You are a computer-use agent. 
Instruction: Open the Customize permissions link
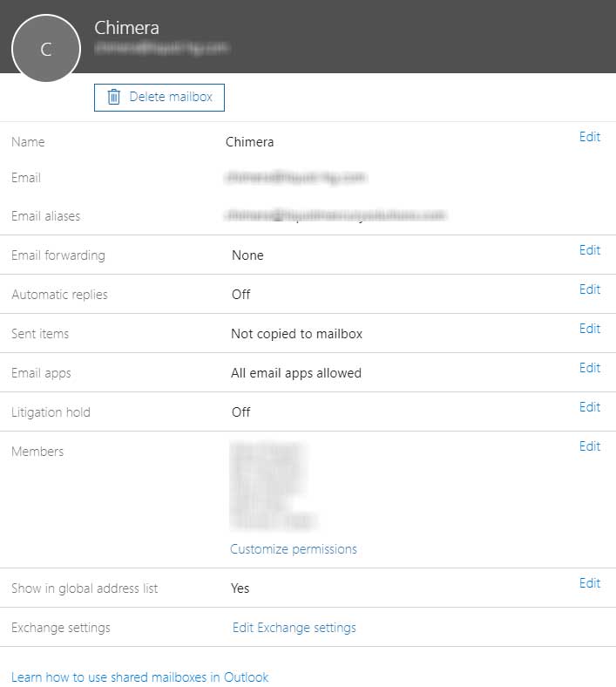coord(294,549)
